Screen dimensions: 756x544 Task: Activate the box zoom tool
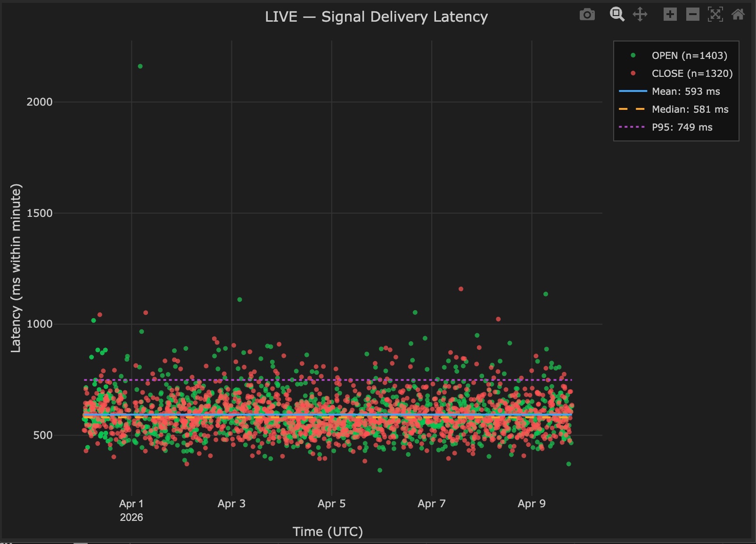point(616,15)
